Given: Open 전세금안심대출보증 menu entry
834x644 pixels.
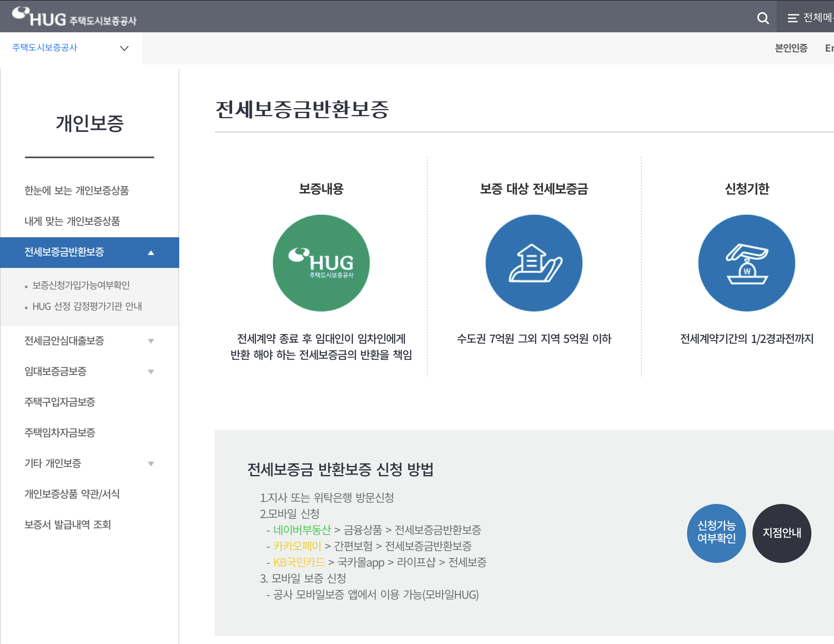Looking at the screenshot, I should point(64,341).
